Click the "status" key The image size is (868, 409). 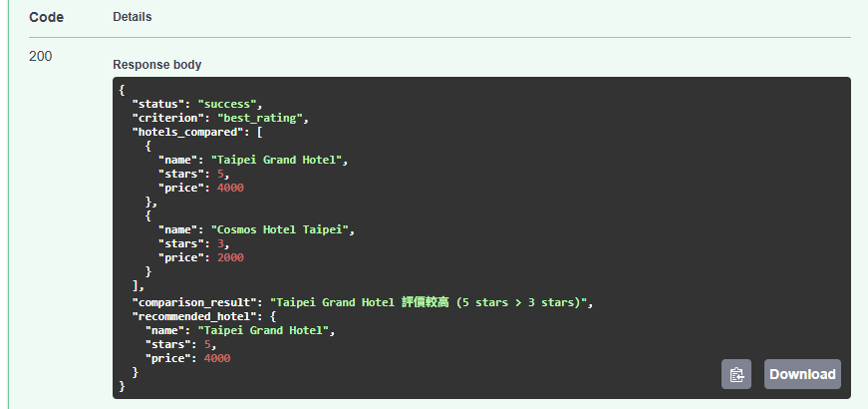[x=161, y=104]
